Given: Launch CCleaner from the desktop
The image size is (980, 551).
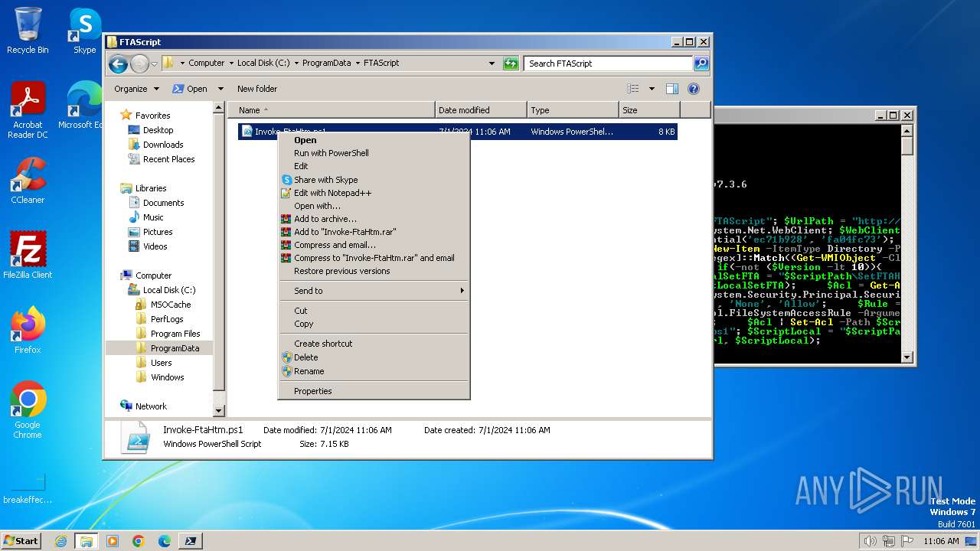Looking at the screenshot, I should click(28, 181).
